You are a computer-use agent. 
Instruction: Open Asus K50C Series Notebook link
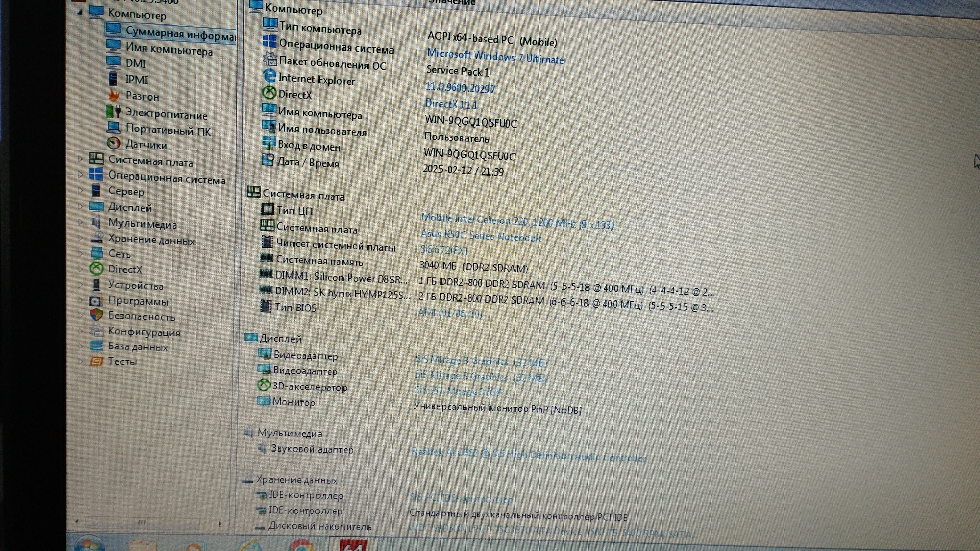480,236
